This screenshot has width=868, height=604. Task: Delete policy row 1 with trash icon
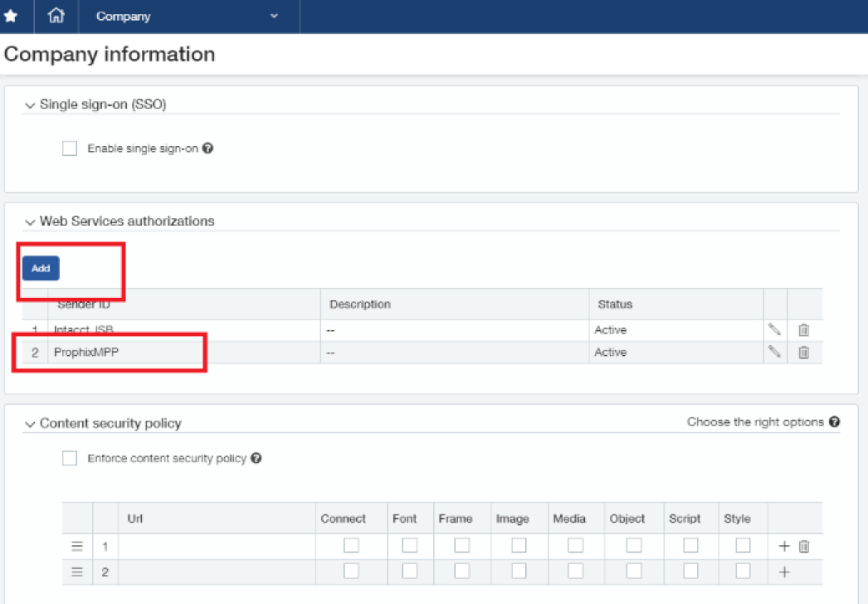pos(804,547)
